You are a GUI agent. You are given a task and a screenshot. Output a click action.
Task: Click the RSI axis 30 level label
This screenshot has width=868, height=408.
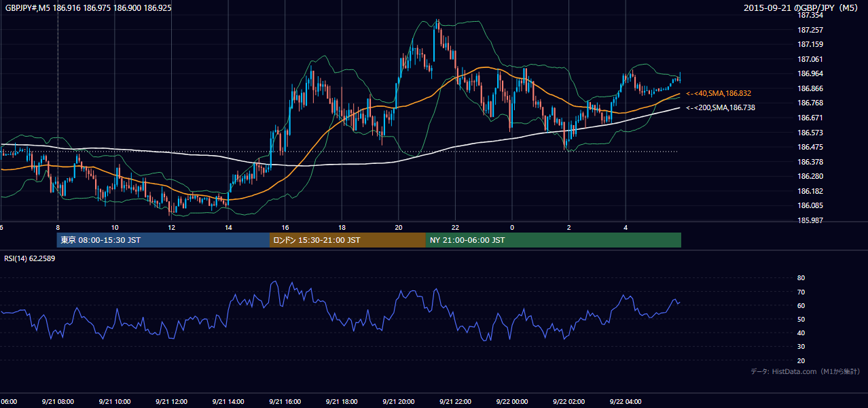coord(801,347)
